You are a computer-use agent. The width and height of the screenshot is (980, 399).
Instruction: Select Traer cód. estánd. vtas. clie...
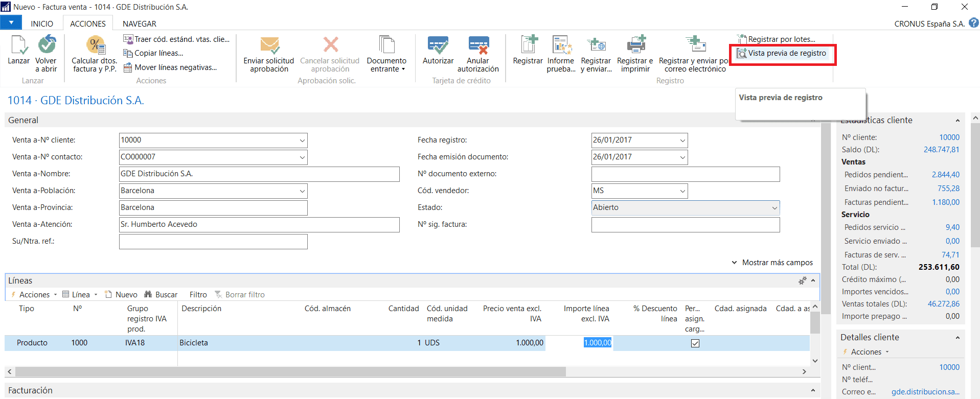pyautogui.click(x=176, y=39)
